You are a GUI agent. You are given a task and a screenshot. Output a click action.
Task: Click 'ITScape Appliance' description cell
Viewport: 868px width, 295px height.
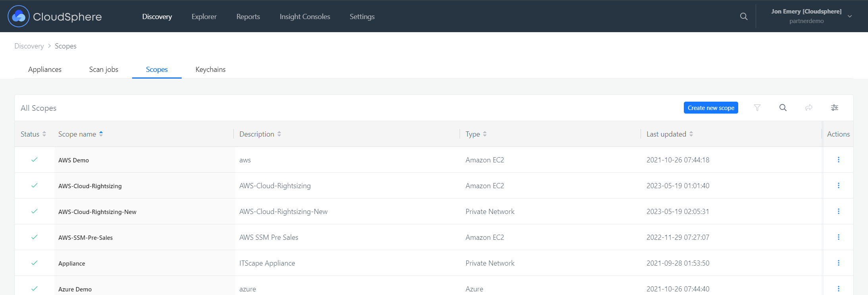click(x=267, y=263)
